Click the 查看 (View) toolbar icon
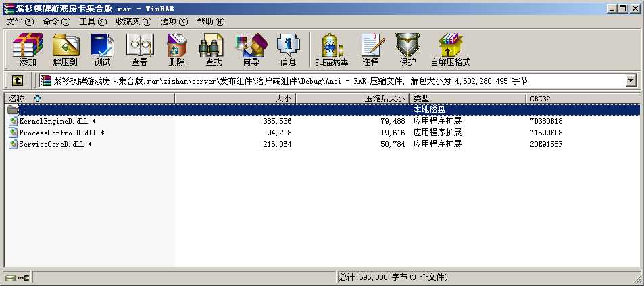The width and height of the screenshot is (644, 286). point(139,45)
